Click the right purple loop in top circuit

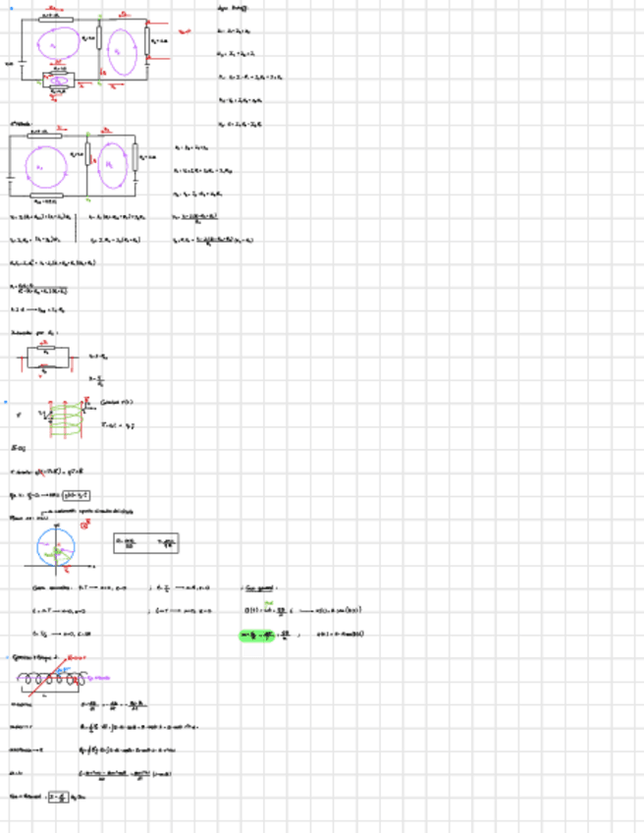tap(122, 52)
